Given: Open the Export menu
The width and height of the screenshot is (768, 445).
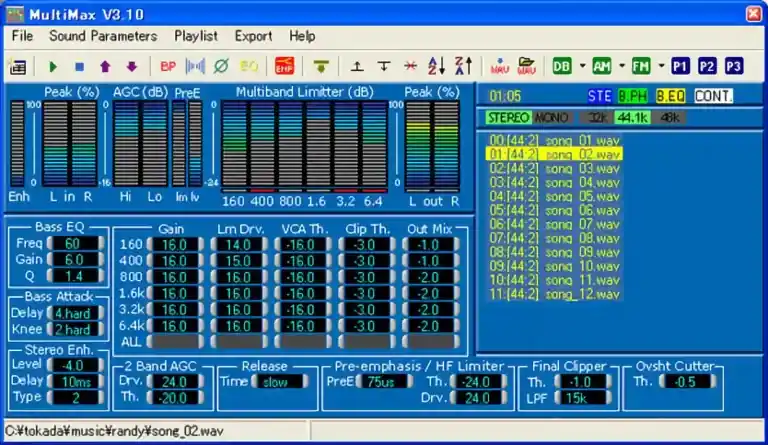Looking at the screenshot, I should (253, 36).
